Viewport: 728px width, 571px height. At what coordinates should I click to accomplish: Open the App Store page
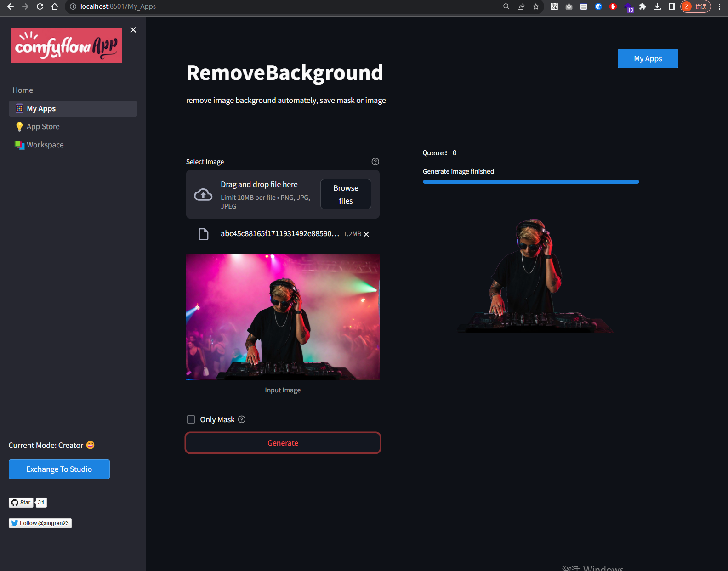pos(43,126)
